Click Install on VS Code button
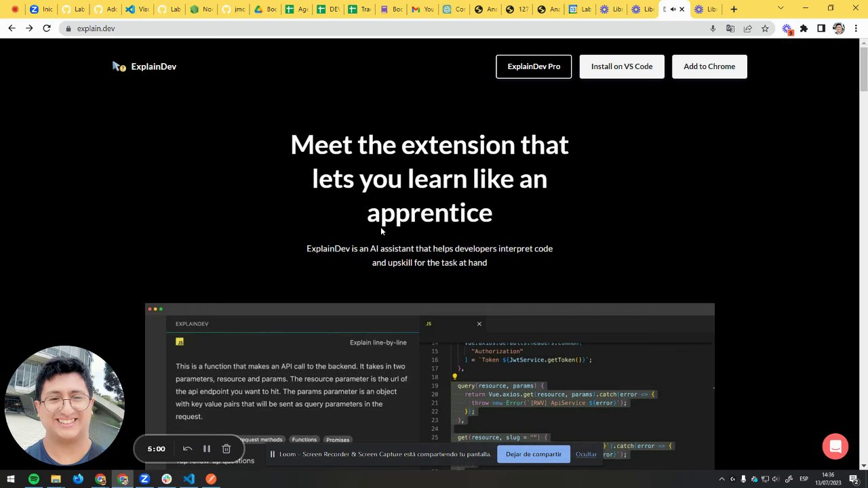The image size is (868, 488). (622, 66)
